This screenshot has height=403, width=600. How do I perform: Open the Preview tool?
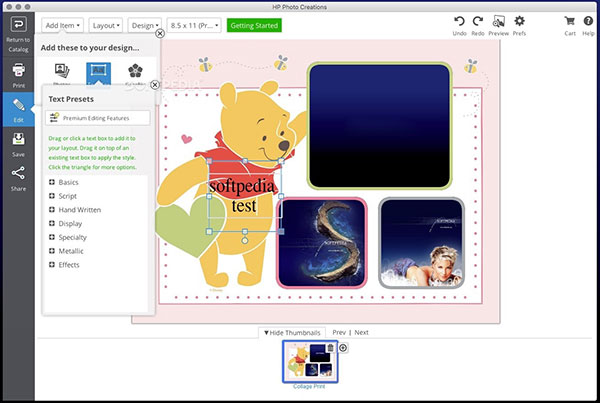pyautogui.click(x=498, y=26)
